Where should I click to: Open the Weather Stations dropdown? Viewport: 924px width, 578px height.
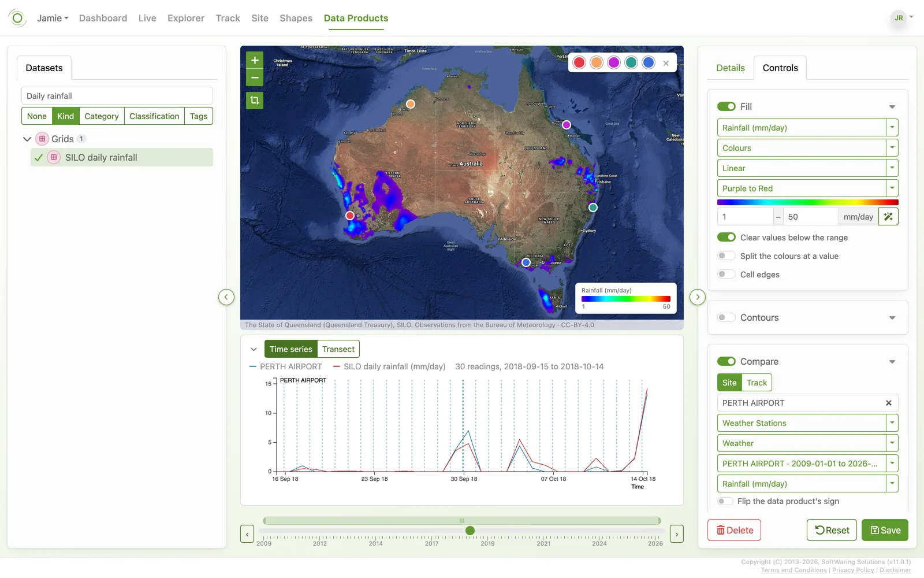point(807,423)
